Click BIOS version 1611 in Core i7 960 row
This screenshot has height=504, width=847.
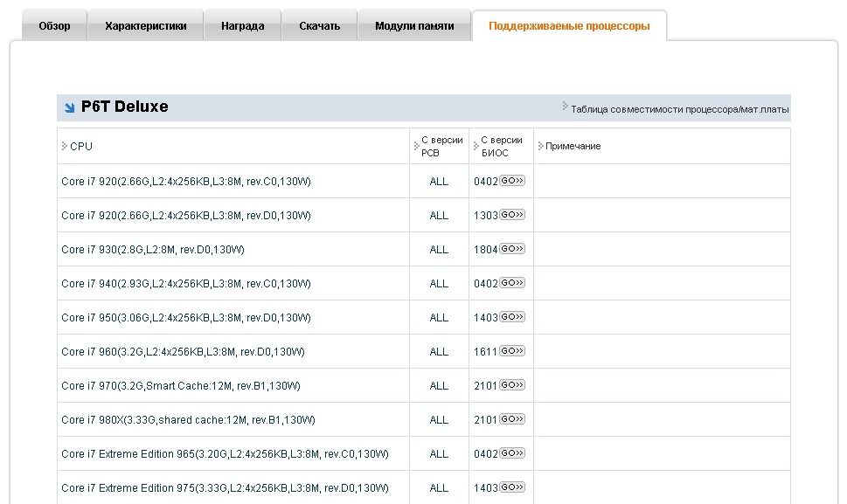point(486,351)
